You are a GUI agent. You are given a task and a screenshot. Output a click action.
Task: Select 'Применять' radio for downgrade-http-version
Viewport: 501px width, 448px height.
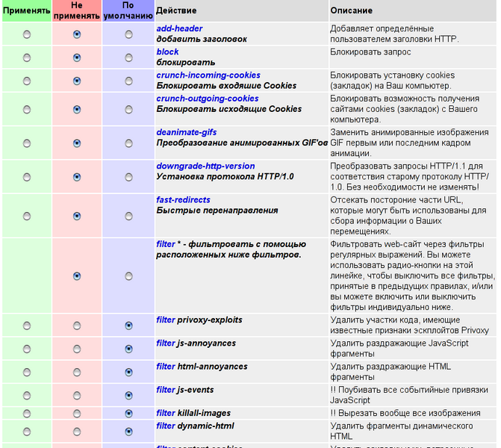[27, 177]
